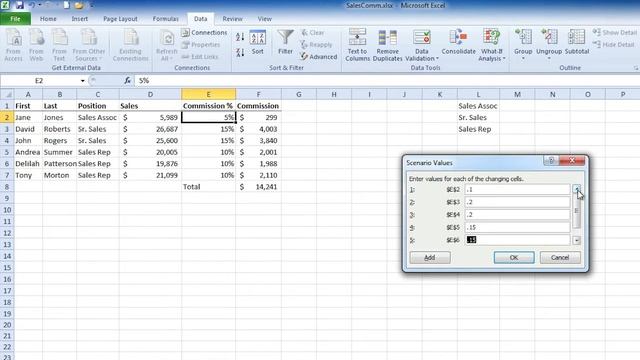
Task: Click Properties in the Connections group
Action: pyautogui.click(x=201, y=44)
